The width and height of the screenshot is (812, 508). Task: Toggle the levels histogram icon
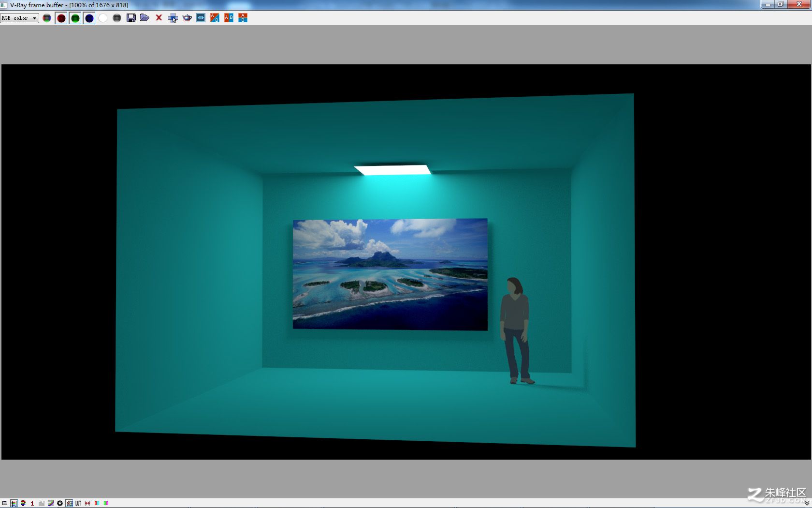pos(42,503)
